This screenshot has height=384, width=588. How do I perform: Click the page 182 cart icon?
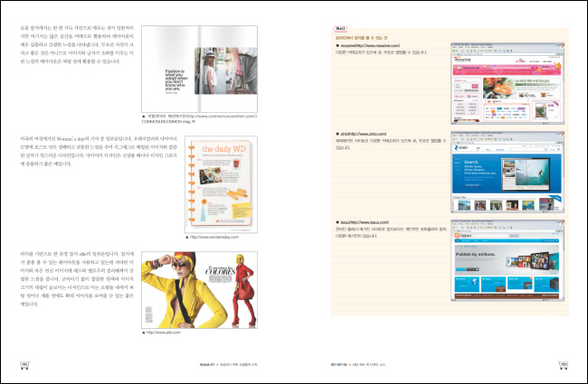(25, 364)
